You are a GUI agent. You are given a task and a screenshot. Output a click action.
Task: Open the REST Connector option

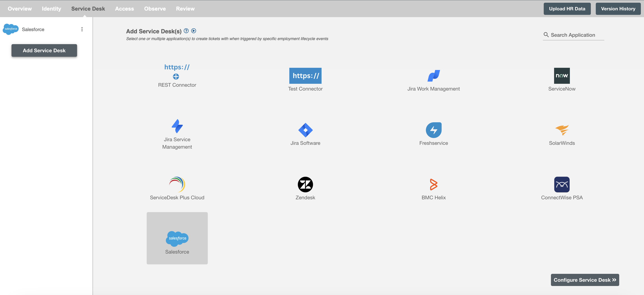pos(177,75)
